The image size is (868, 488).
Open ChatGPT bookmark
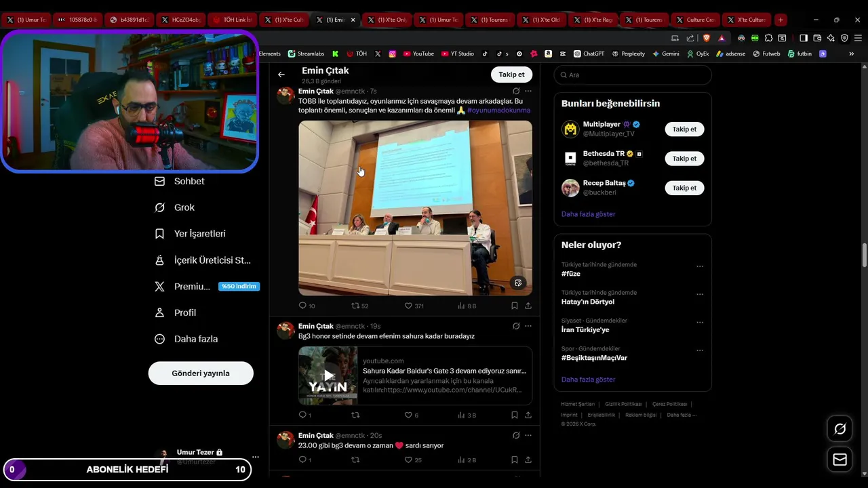589,54
